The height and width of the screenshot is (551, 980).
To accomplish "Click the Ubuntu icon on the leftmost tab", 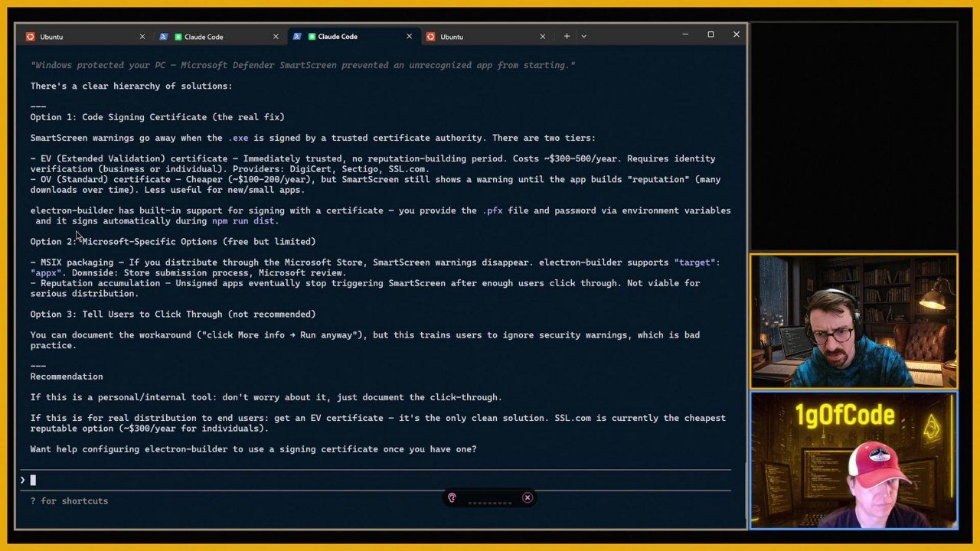I will 31,37.
